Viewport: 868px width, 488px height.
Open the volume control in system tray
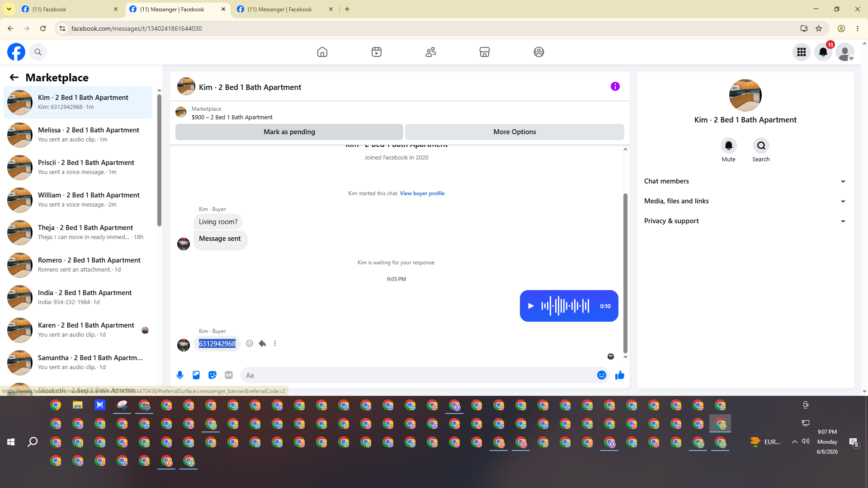(806, 441)
